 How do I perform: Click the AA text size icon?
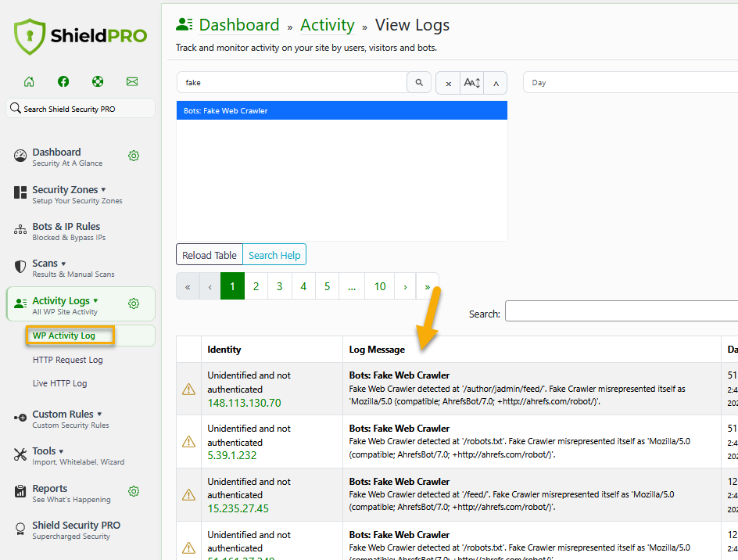click(x=471, y=82)
